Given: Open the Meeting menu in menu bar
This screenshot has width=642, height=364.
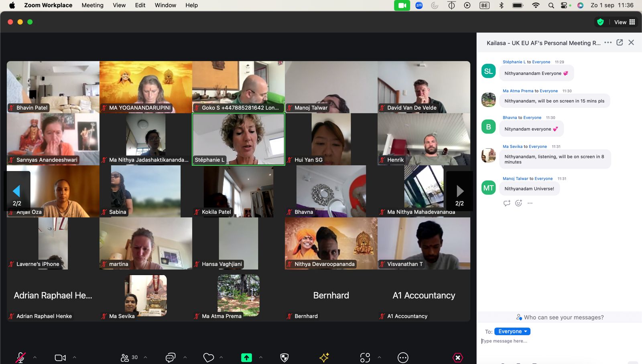Looking at the screenshot, I should 92,5.
